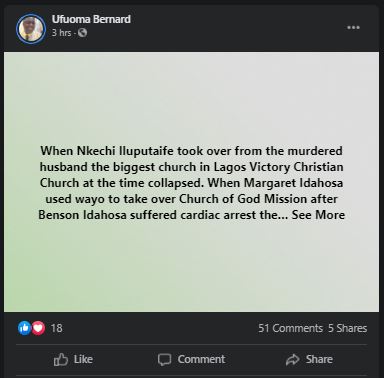Click the public globe privacy icon
The height and width of the screenshot is (378, 384).
pos(82,33)
